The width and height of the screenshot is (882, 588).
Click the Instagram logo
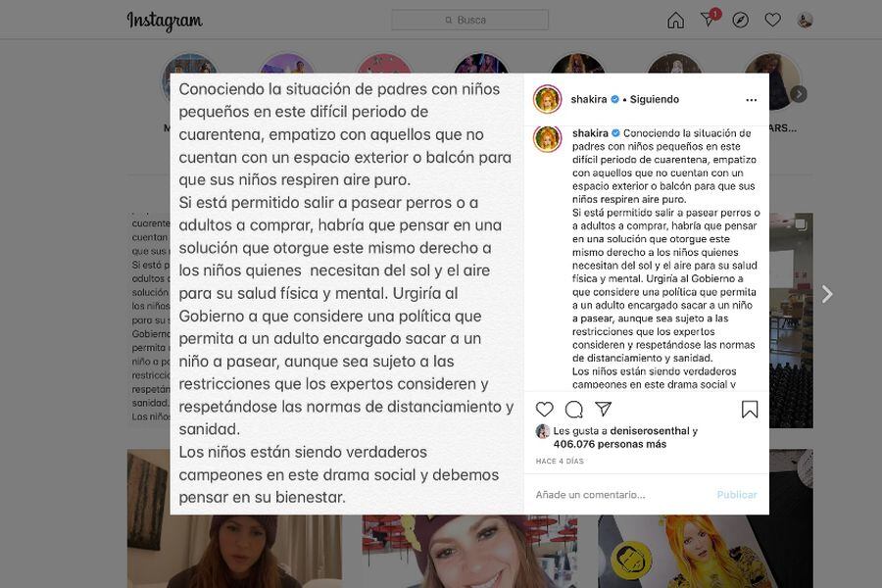(x=165, y=22)
